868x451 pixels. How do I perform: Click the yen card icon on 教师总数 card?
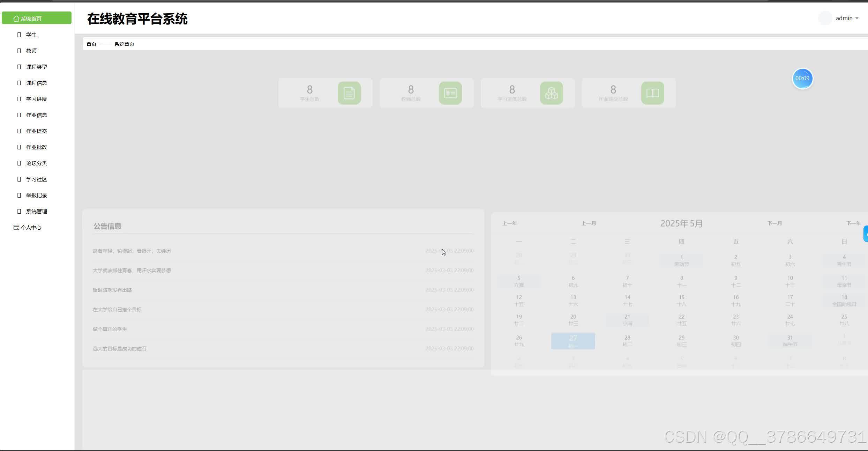click(x=450, y=93)
